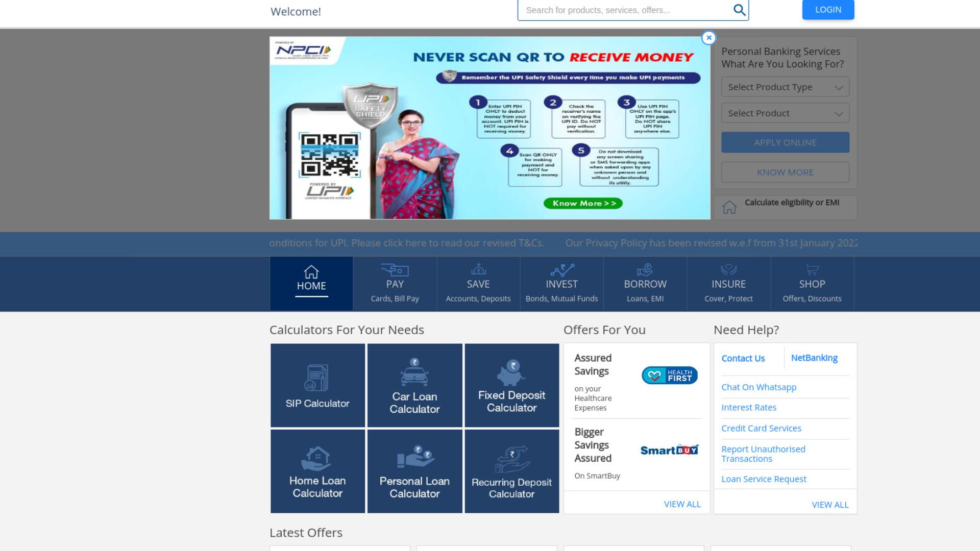This screenshot has width=980, height=551.
Task: Focus the product search input field
Action: point(625,10)
